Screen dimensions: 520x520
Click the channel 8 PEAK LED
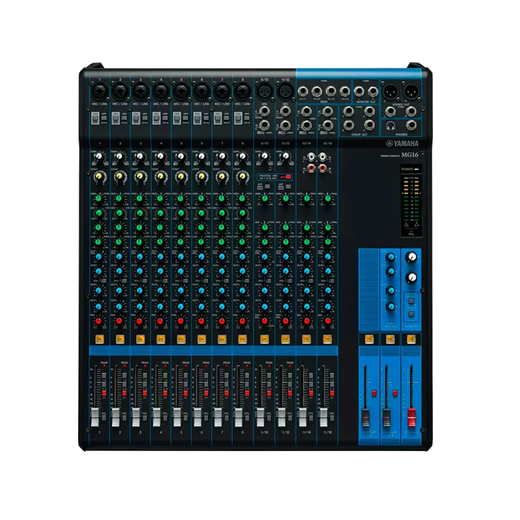coord(247,366)
